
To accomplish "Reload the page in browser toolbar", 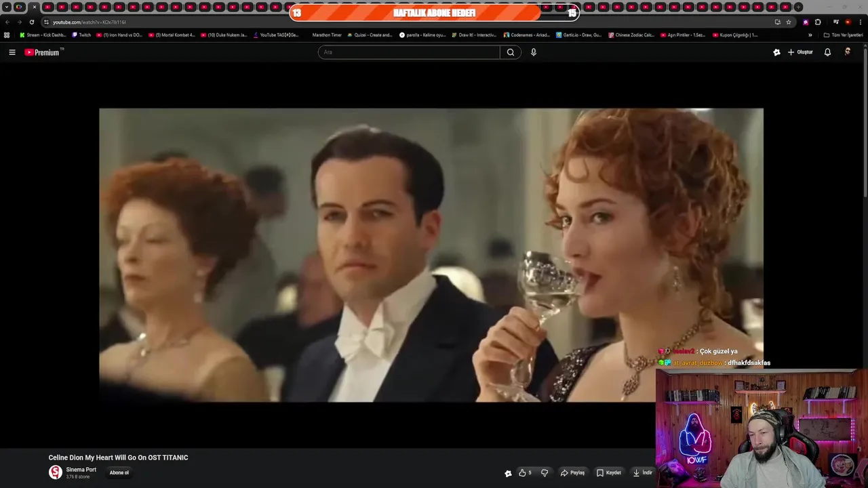I will [x=31, y=22].
